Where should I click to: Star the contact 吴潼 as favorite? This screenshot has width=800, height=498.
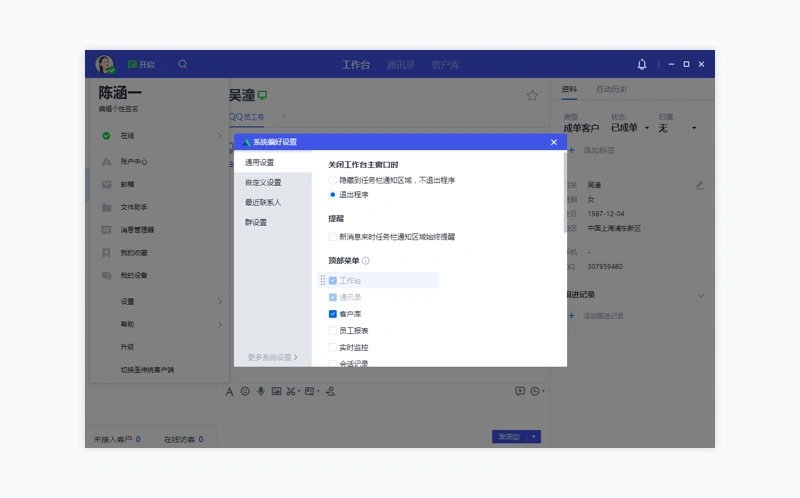[532, 95]
